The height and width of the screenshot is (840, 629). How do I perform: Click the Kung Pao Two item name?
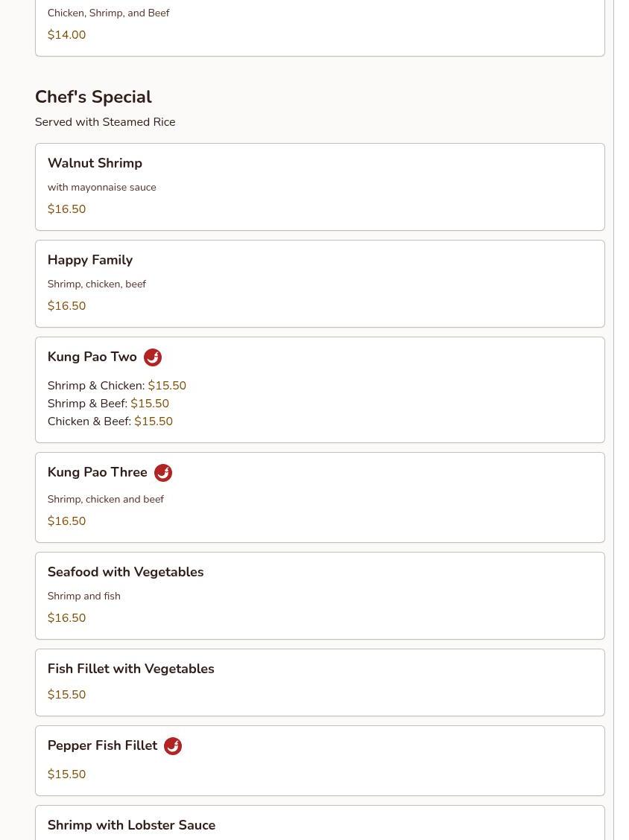point(92,357)
